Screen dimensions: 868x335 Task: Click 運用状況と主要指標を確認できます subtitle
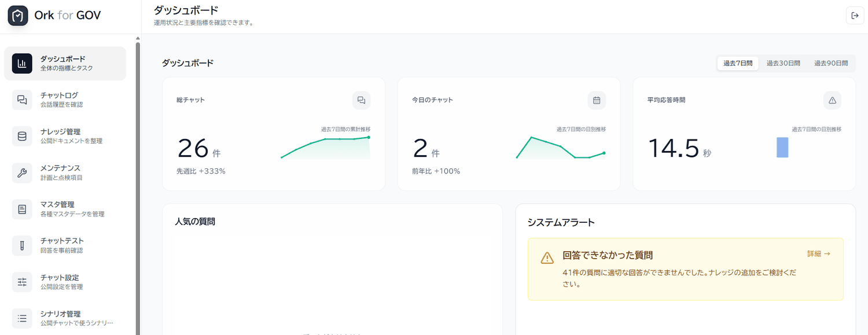204,23
